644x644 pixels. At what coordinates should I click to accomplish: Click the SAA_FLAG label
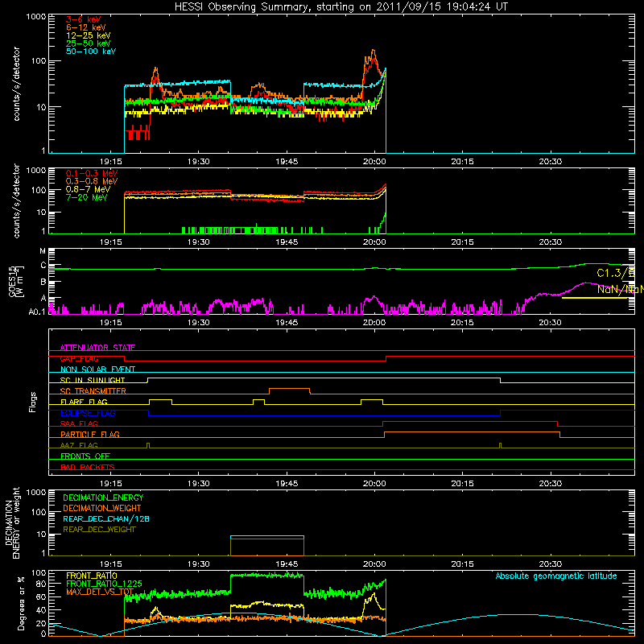[79, 423]
